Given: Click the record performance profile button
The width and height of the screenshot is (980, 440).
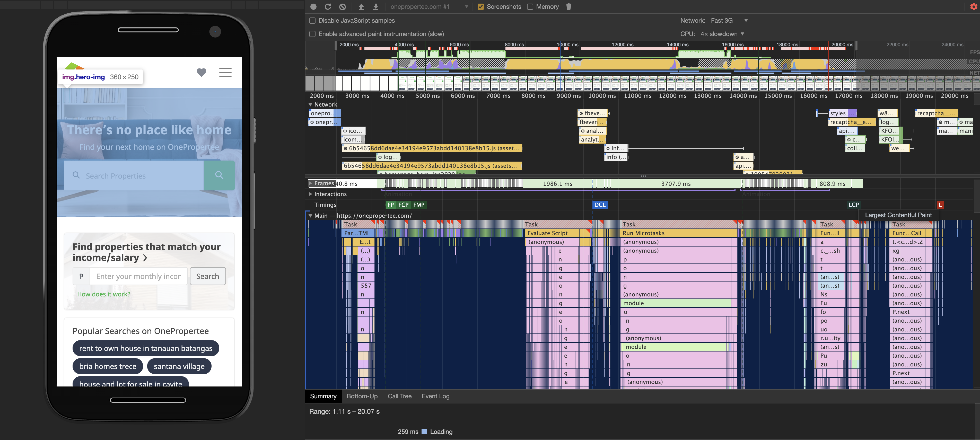Looking at the screenshot, I should (x=313, y=6).
